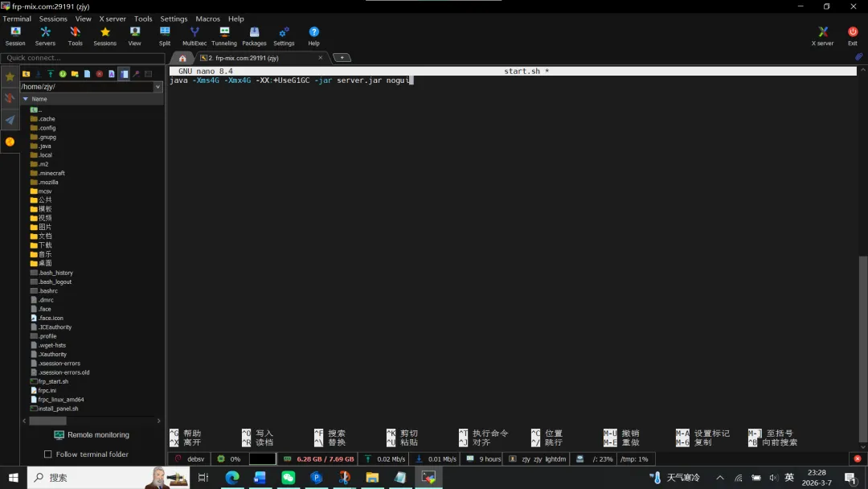Create a new file in SFTP toolbar

coord(87,74)
